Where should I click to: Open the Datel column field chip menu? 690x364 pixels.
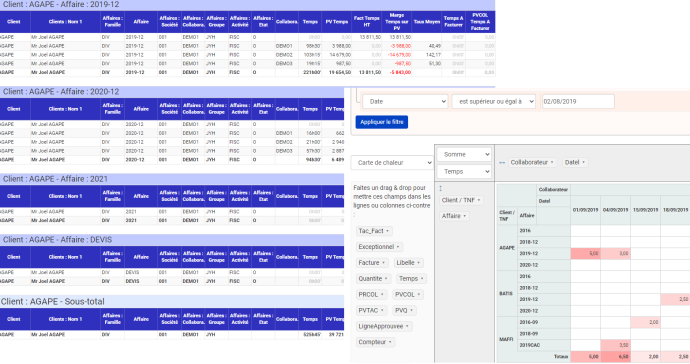(575, 162)
